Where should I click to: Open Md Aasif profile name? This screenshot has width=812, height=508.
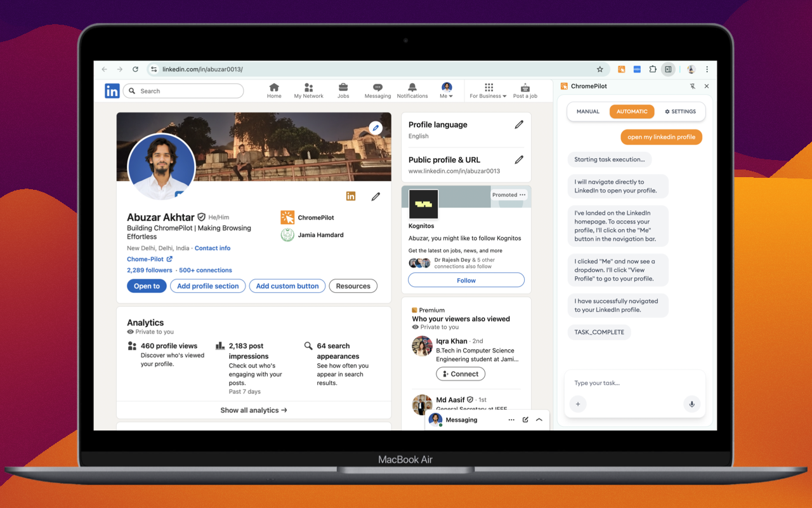tap(450, 400)
